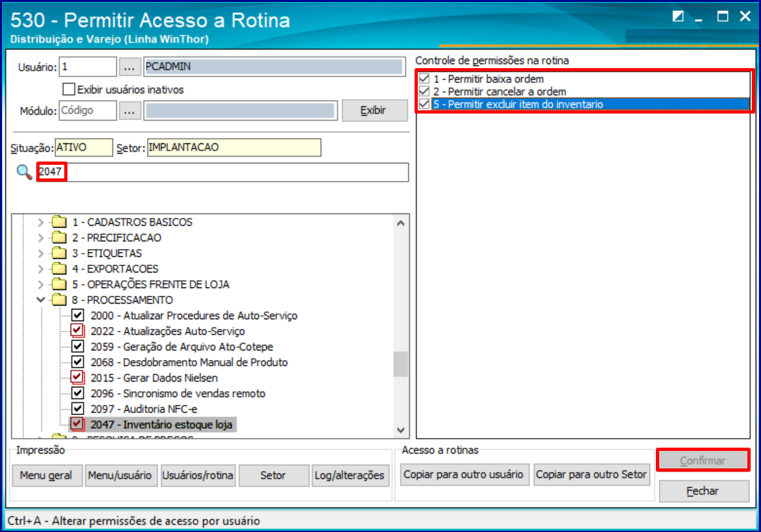Expand the 1 - CADASTROS BASICOS folder

pos(41,223)
